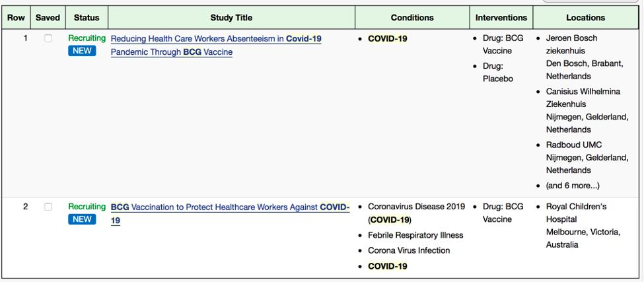Select 'Febrile Respiratory Illness' condition text

pyautogui.click(x=415, y=235)
